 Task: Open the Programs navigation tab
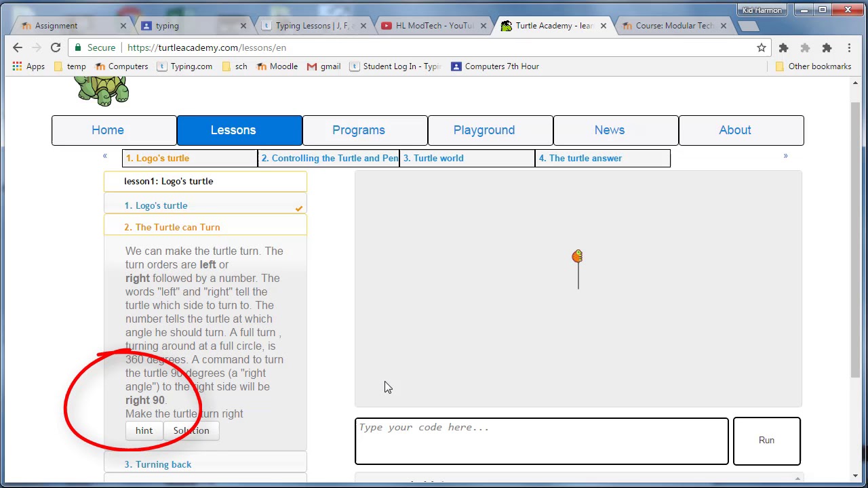point(365,130)
